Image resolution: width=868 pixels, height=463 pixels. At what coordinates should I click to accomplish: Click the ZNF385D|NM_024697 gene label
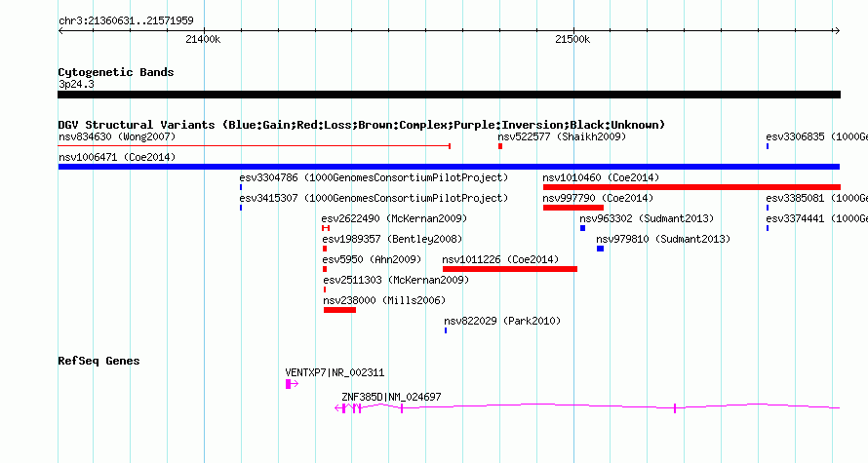(391, 397)
